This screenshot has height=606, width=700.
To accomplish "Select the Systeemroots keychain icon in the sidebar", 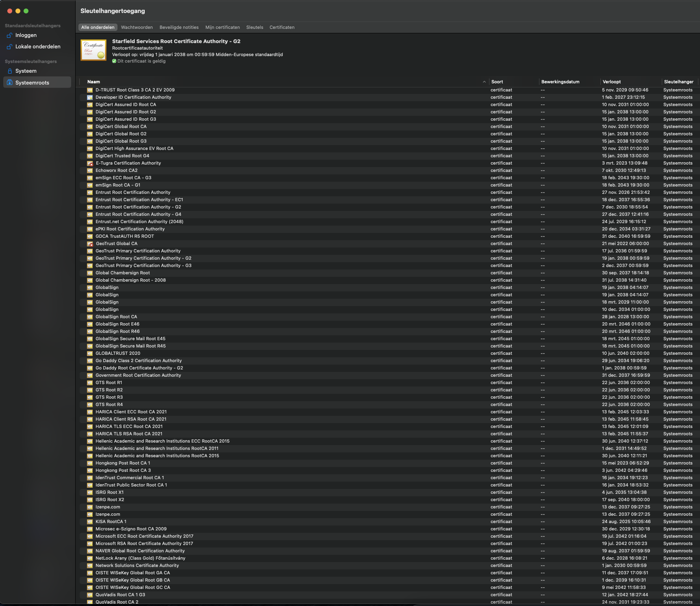I will (x=9, y=83).
